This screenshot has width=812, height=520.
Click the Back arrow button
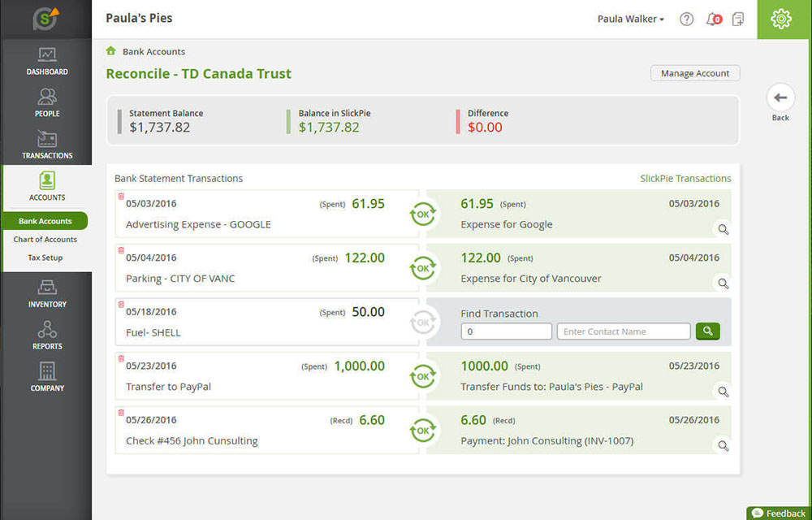pyautogui.click(x=780, y=98)
